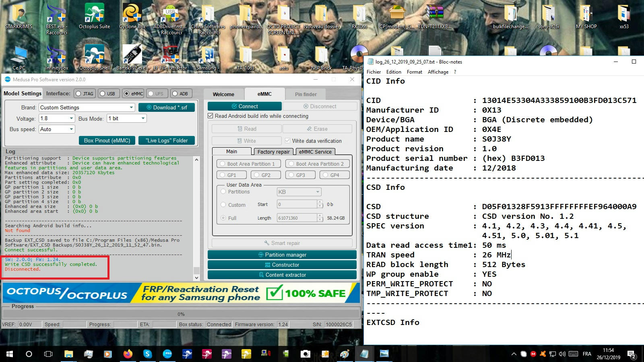644x362 pixels.
Task: Click the progress bar showing 0%
Action: coord(181,314)
